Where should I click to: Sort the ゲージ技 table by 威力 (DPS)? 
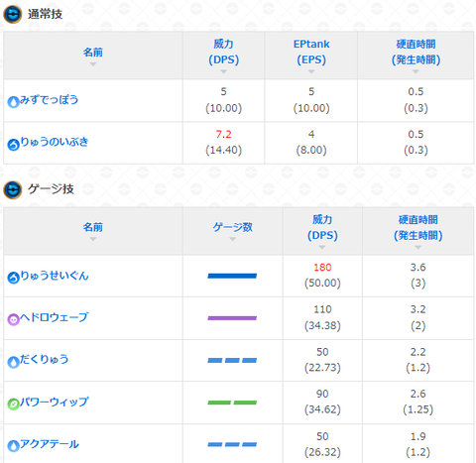(x=322, y=231)
